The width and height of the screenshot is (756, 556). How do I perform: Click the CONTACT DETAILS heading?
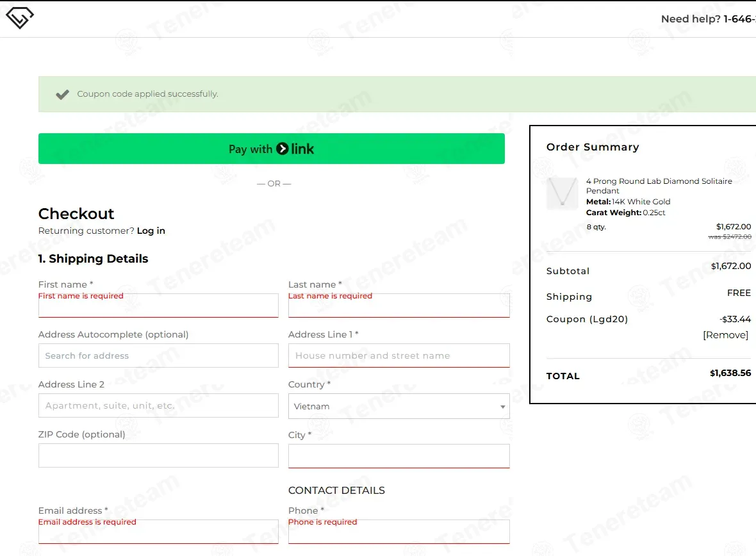click(336, 491)
